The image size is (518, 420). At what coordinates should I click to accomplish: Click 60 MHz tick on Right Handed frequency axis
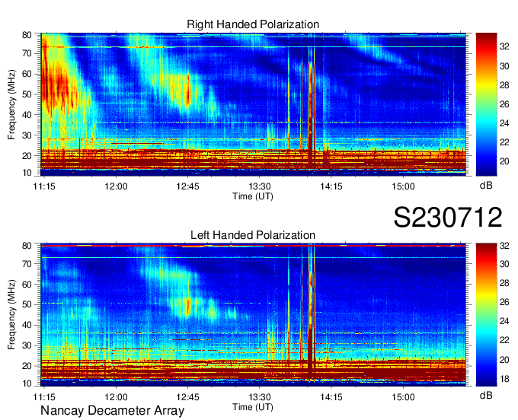point(27,74)
